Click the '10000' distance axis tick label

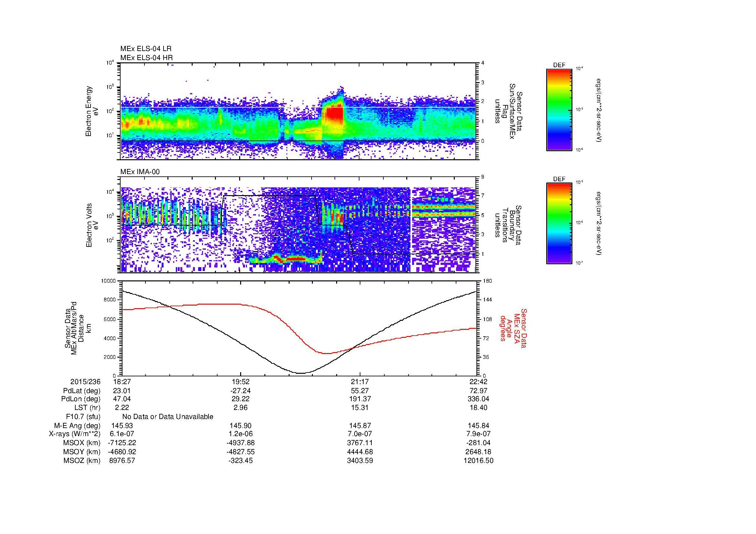pyautogui.click(x=108, y=281)
